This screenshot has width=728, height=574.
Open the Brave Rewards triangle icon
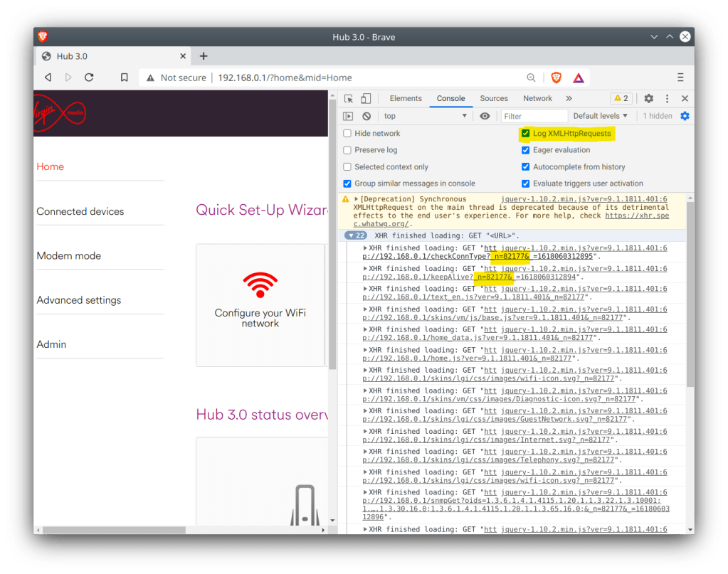579,78
